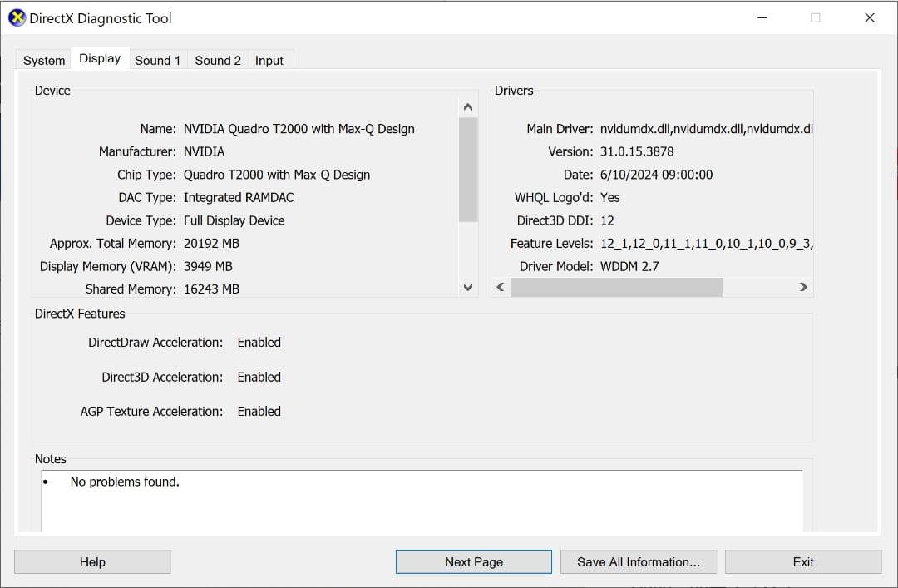The image size is (898, 588).
Task: Exit the DirectX Diagnostic Tool
Action: click(x=803, y=561)
